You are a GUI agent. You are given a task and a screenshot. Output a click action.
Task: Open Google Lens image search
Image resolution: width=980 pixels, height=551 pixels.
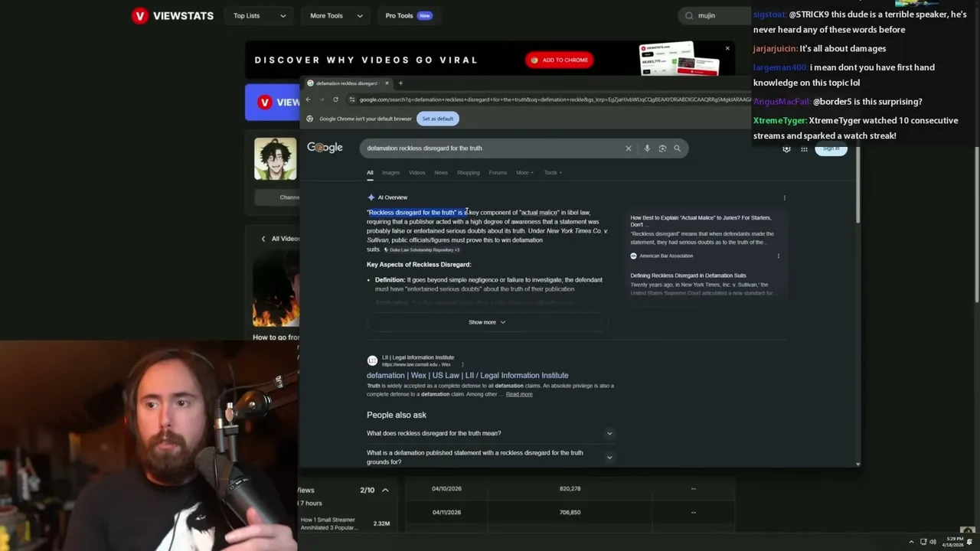(662, 148)
